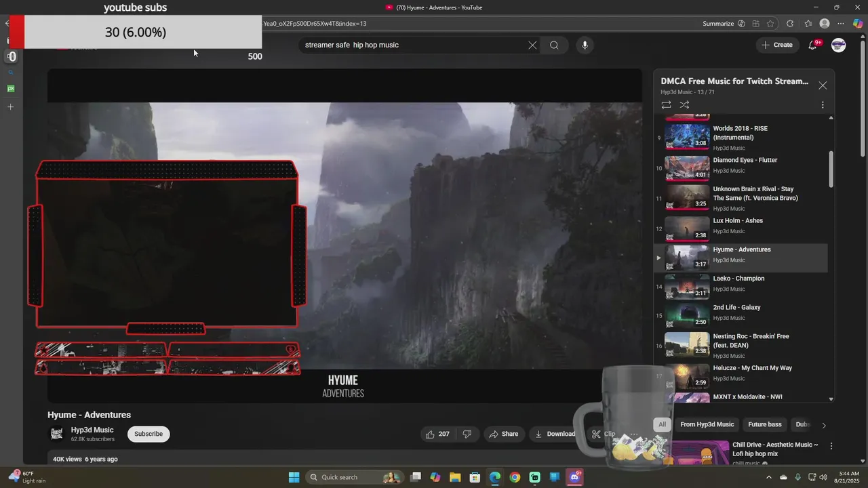Click the taskbar Quick search box
Viewport: 868px width, 488px height.
point(354,477)
